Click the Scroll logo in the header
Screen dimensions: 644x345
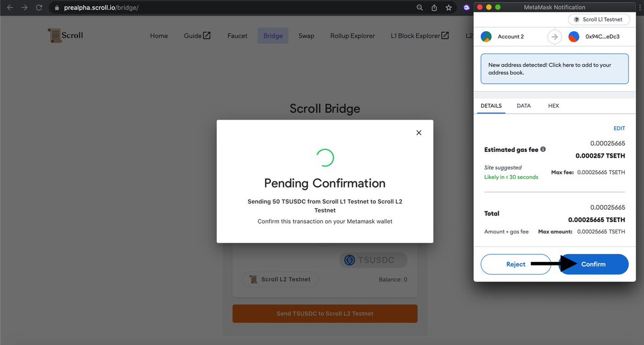point(65,35)
